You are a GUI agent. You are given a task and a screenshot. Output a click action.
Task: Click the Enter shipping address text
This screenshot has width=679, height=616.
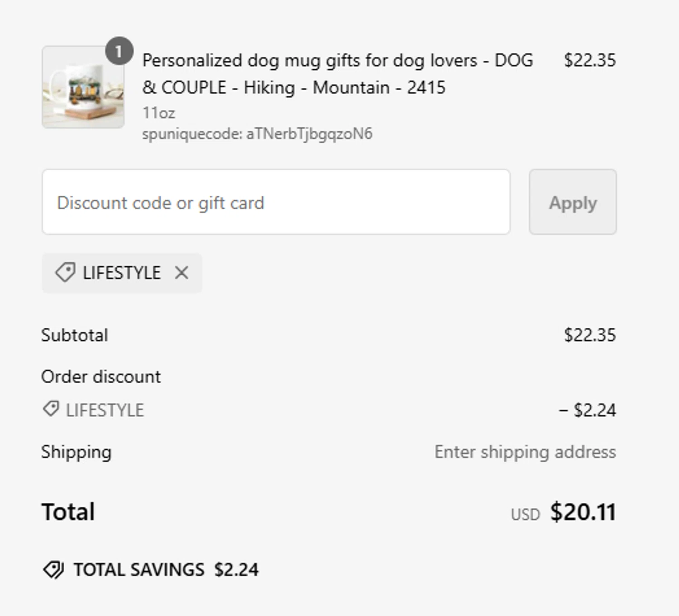(x=525, y=452)
